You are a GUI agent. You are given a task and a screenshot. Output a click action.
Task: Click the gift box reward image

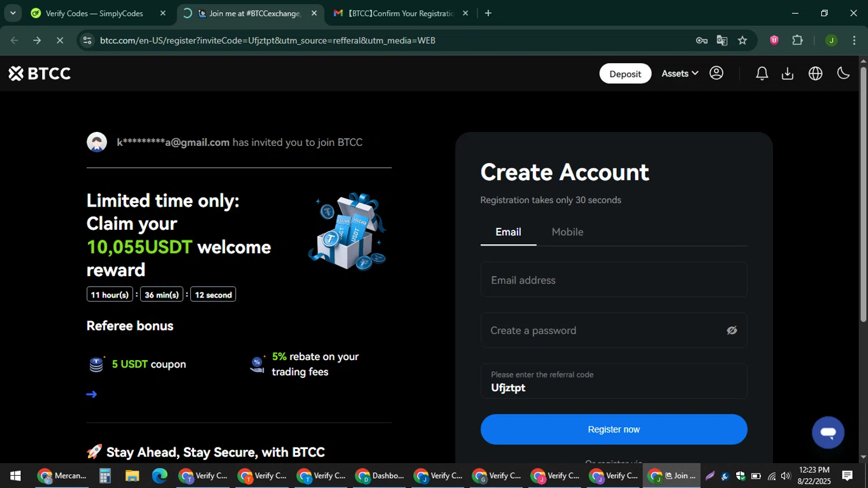[x=347, y=232]
